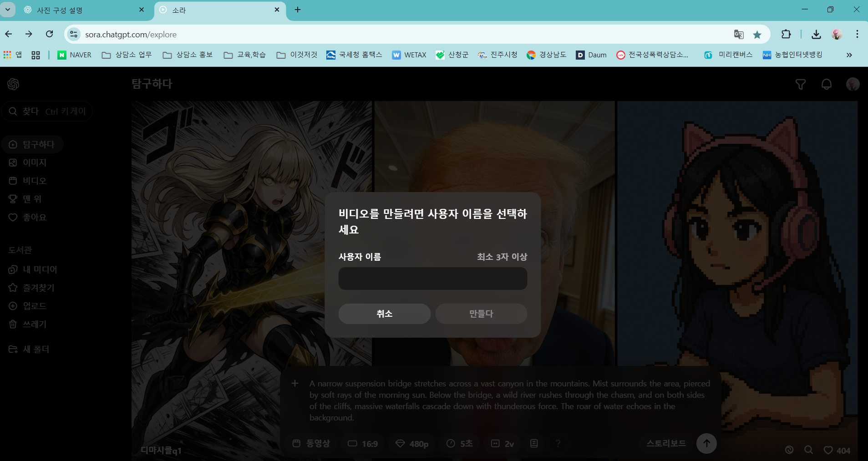Viewport: 868px width, 461px height.
Task: Close the 사진 구성 설명 tab
Action: click(x=142, y=10)
